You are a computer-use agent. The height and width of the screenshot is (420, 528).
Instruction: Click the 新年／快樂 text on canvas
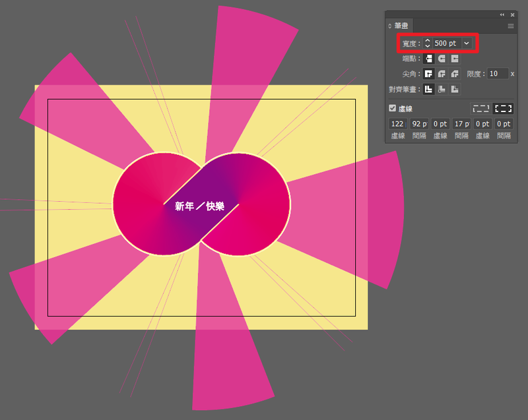click(x=199, y=206)
